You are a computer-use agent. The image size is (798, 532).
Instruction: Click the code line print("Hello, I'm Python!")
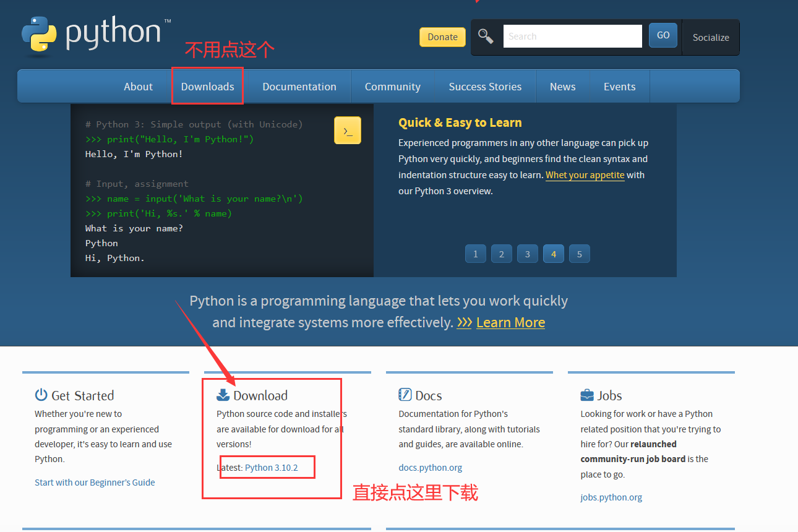point(169,139)
